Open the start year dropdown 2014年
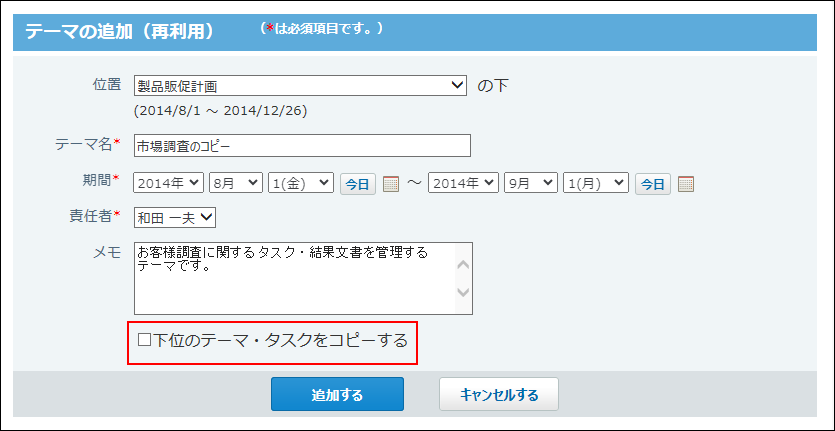835x431 pixels. [x=169, y=183]
